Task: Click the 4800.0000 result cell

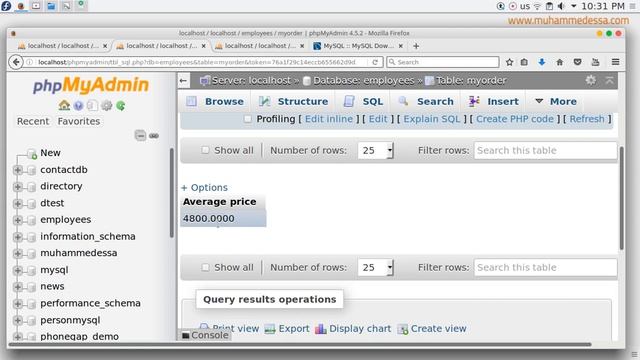Action: click(x=223, y=219)
